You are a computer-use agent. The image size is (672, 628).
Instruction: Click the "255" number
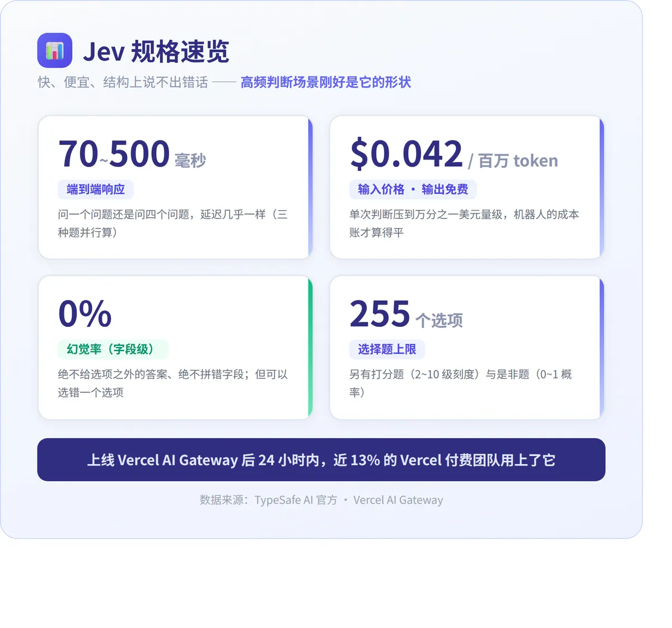point(380,313)
